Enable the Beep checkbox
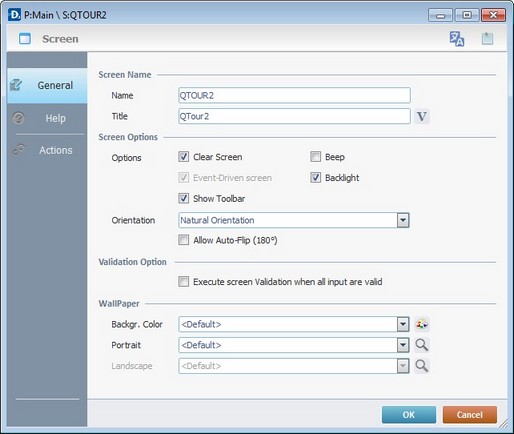The height and width of the screenshot is (434, 514). click(315, 157)
